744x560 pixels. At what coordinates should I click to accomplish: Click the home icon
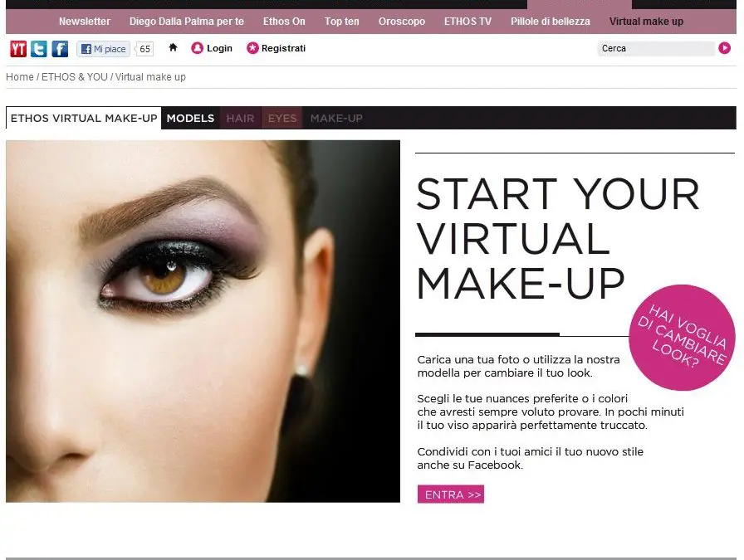tap(173, 47)
